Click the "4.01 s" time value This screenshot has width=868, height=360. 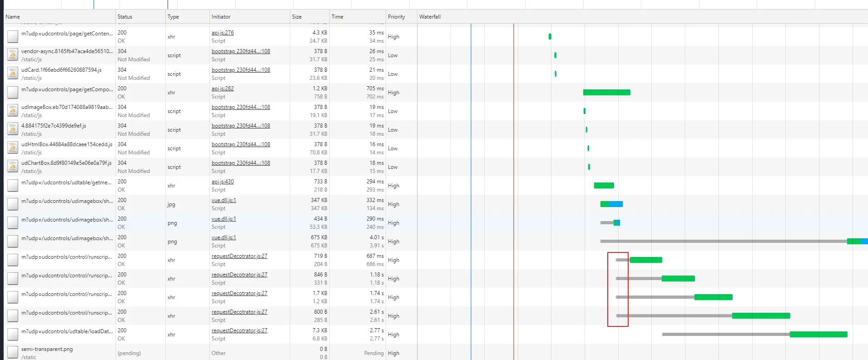coord(377,237)
